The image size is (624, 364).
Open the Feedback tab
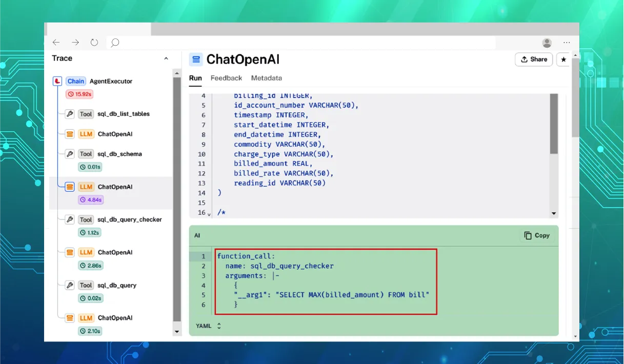(x=226, y=78)
